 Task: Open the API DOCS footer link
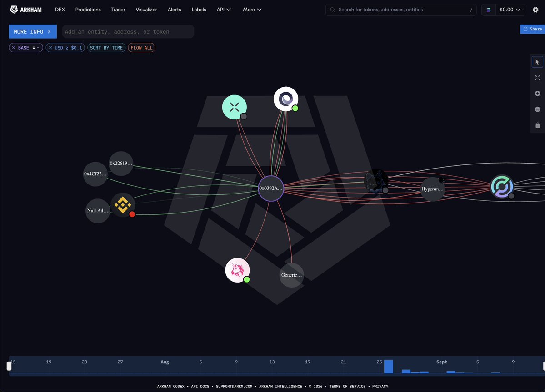200,387
